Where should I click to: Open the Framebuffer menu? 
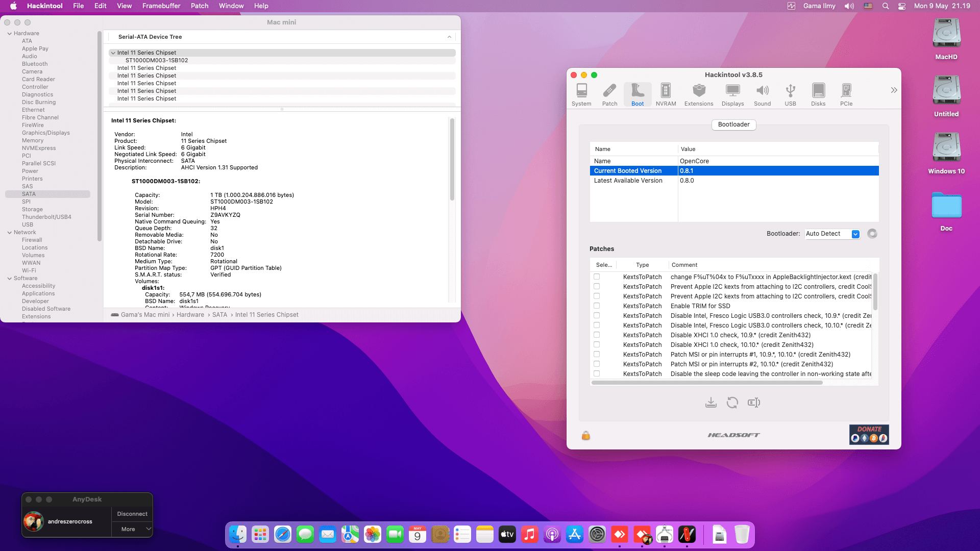pyautogui.click(x=161, y=6)
